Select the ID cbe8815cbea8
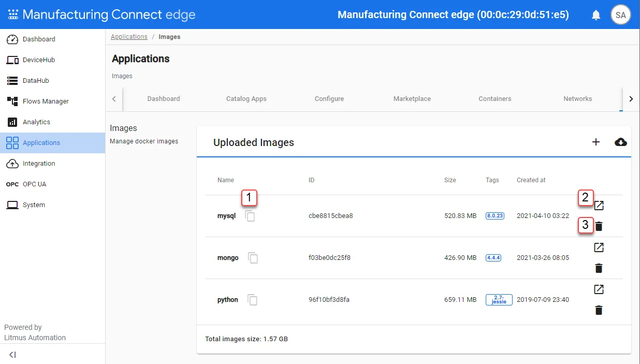 coord(331,216)
